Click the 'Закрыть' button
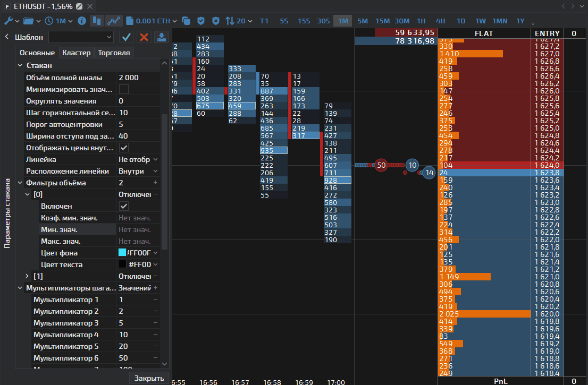This screenshot has height=385, width=588. click(x=149, y=378)
